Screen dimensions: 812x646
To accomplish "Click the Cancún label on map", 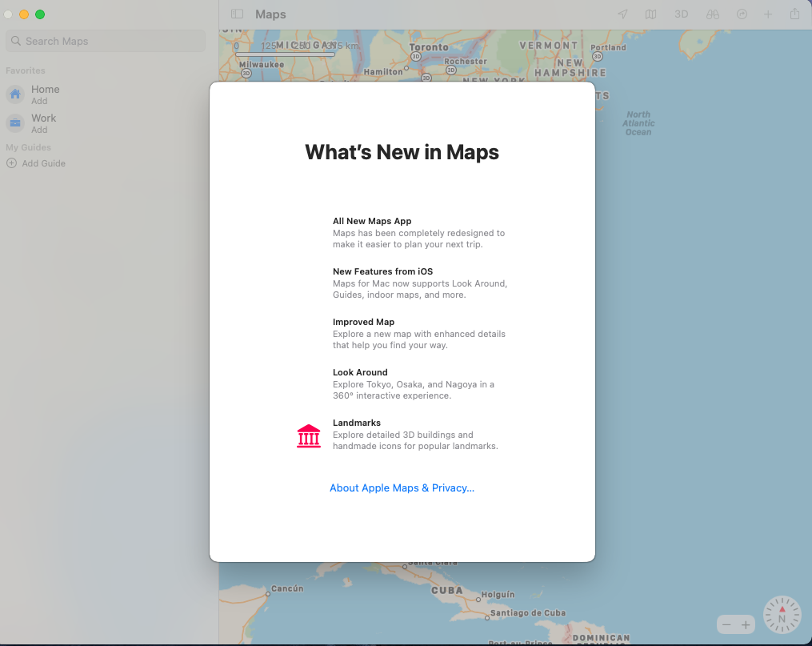I will pyautogui.click(x=287, y=588).
